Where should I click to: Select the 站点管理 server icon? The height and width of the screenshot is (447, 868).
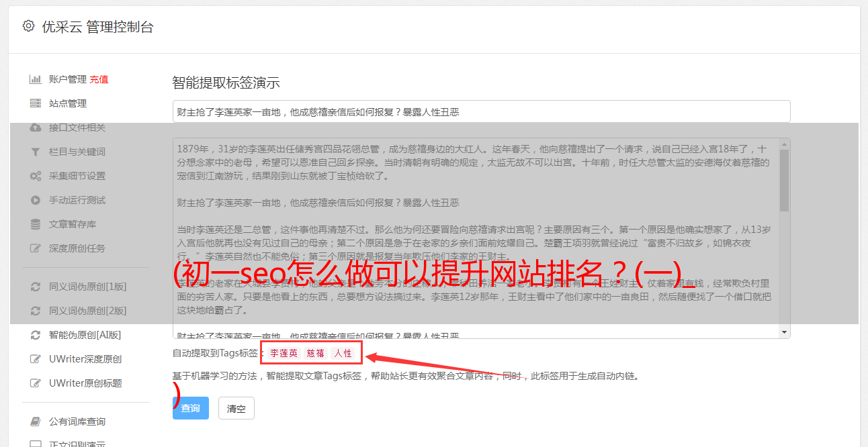click(x=36, y=103)
